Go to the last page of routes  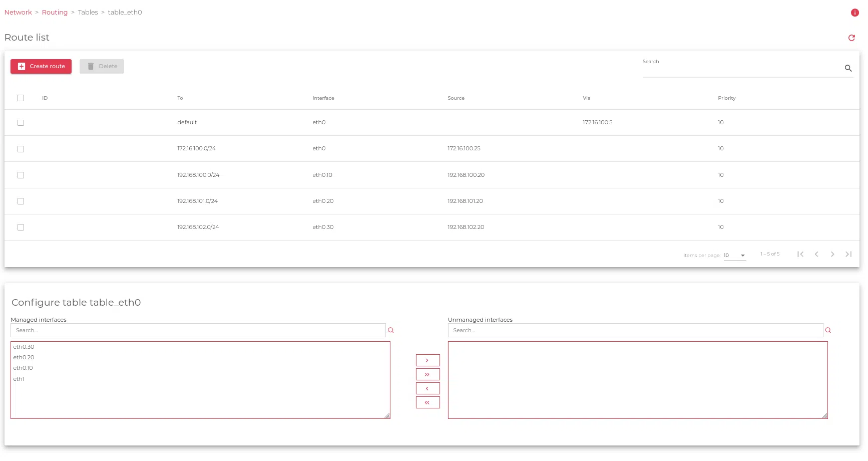pos(848,254)
